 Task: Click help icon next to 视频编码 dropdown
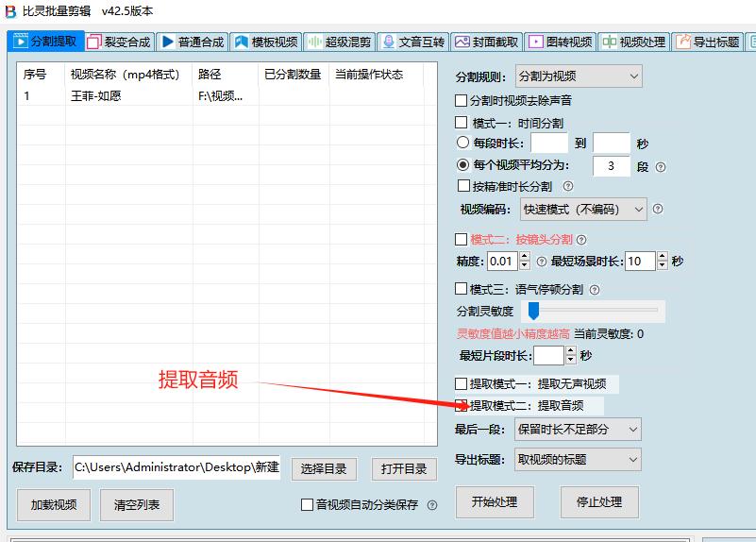(658, 209)
